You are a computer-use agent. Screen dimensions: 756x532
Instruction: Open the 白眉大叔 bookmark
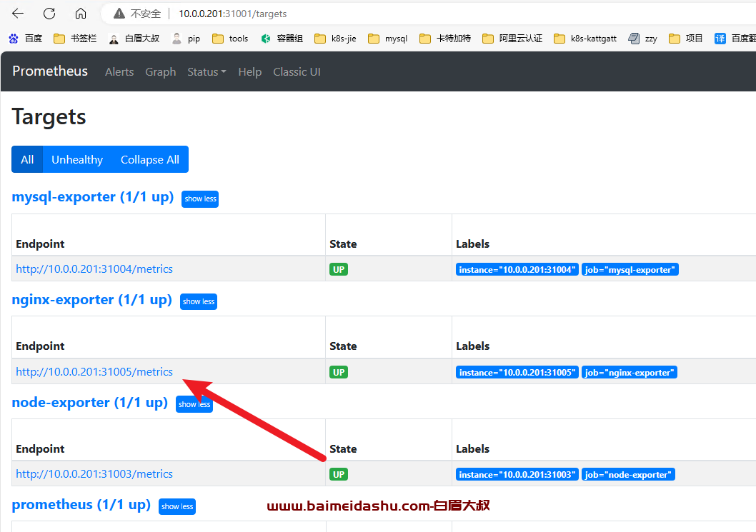click(x=134, y=39)
